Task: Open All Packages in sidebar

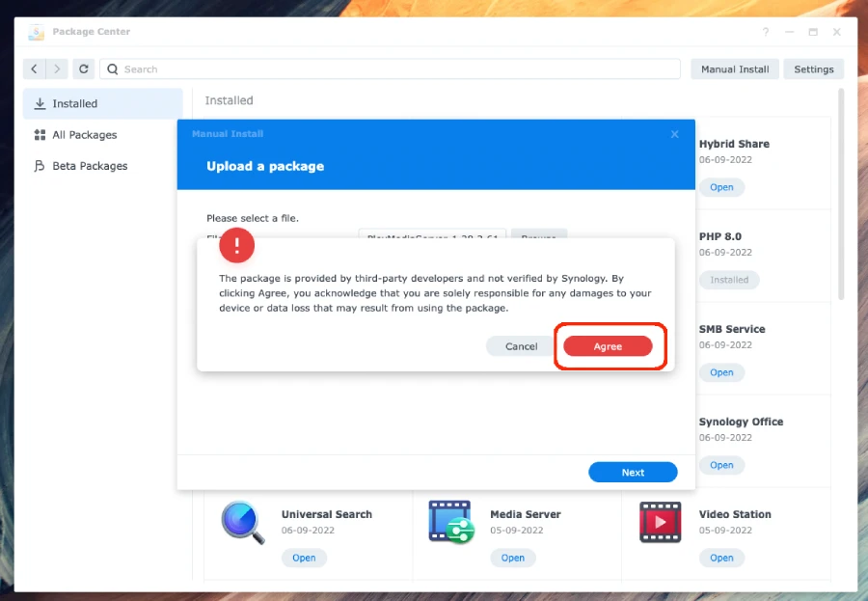Action: pyautogui.click(x=103, y=135)
